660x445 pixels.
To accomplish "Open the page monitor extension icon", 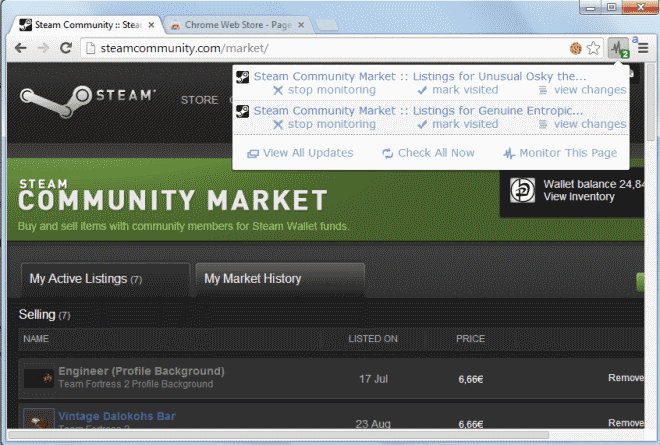I will [x=618, y=48].
